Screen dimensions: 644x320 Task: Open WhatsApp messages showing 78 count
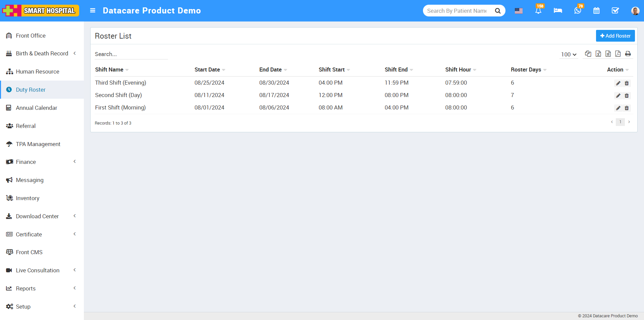[x=577, y=11]
